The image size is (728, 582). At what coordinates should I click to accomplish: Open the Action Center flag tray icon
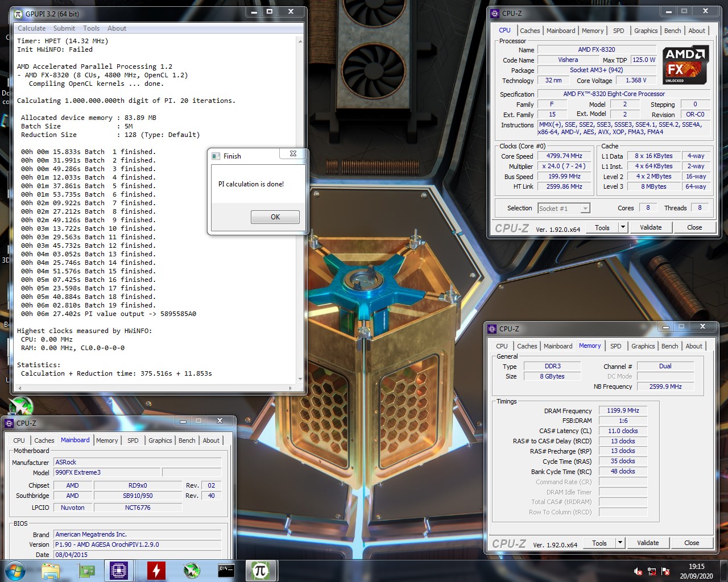tap(665, 571)
